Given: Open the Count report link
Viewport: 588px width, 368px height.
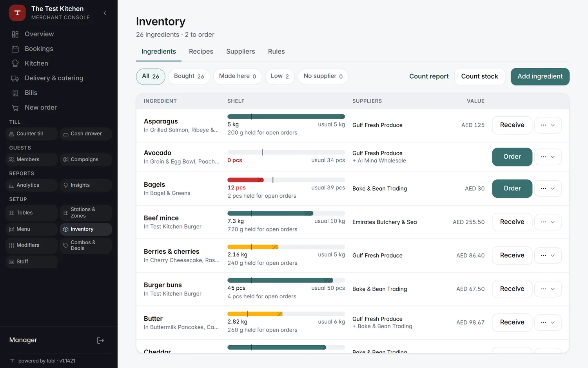Looking at the screenshot, I should 429,77.
